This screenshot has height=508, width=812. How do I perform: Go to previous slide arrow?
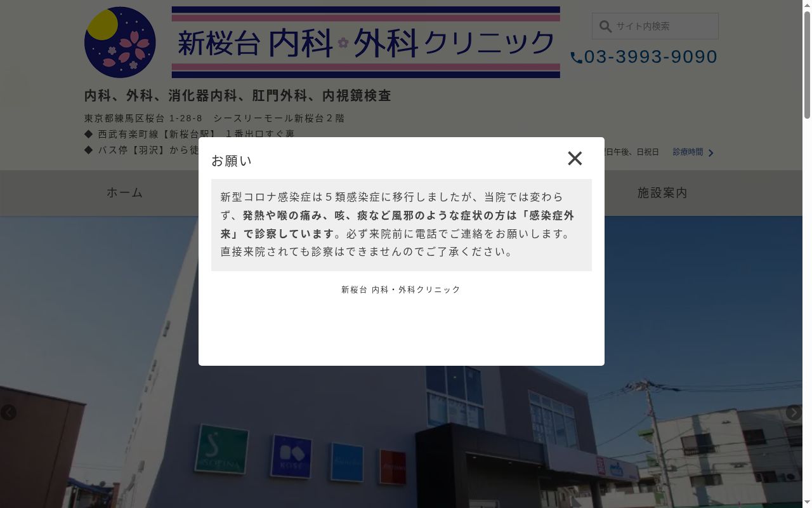pyautogui.click(x=8, y=412)
